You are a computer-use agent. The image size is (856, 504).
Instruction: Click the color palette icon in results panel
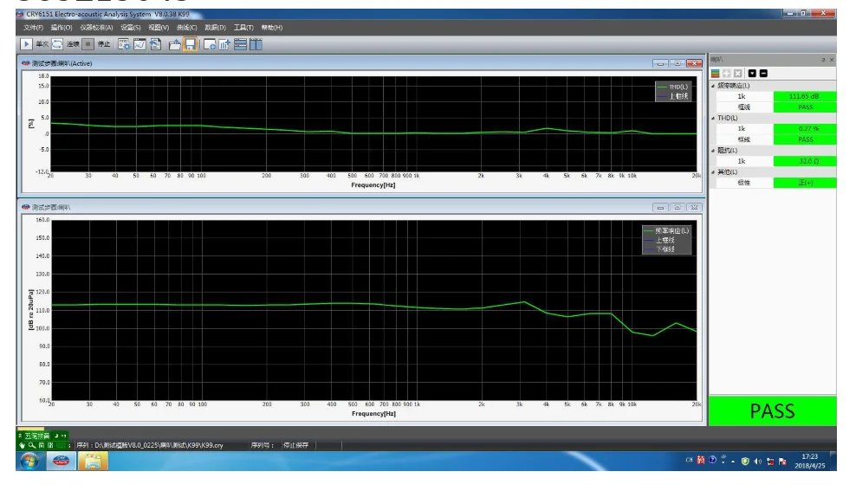(716, 73)
